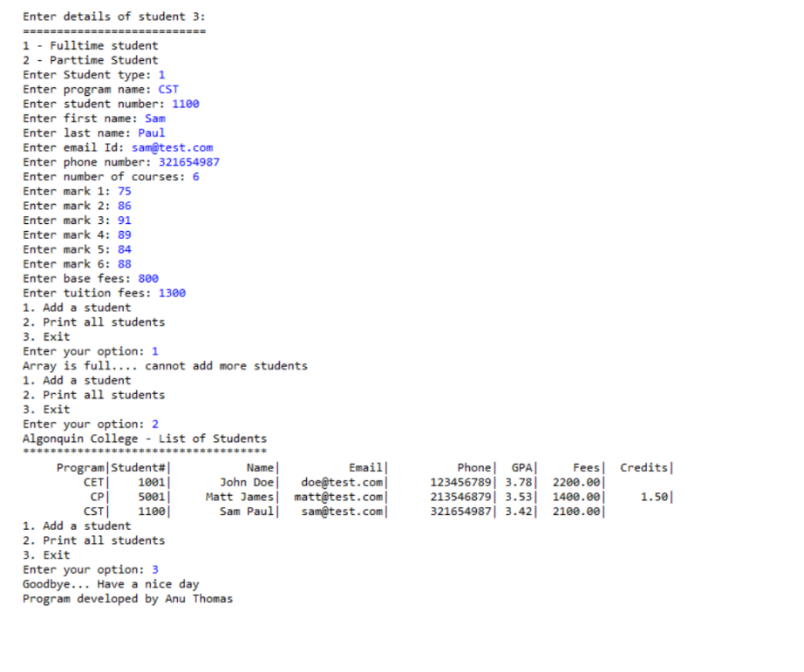This screenshot has height=672, width=804.
Task: Click mark 4 value '89'
Action: (x=125, y=234)
